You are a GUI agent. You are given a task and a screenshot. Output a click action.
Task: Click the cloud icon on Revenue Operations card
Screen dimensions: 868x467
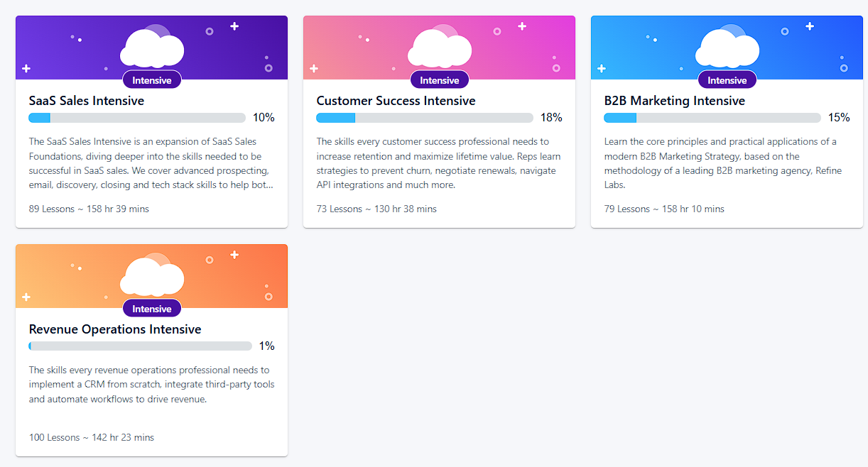point(152,277)
